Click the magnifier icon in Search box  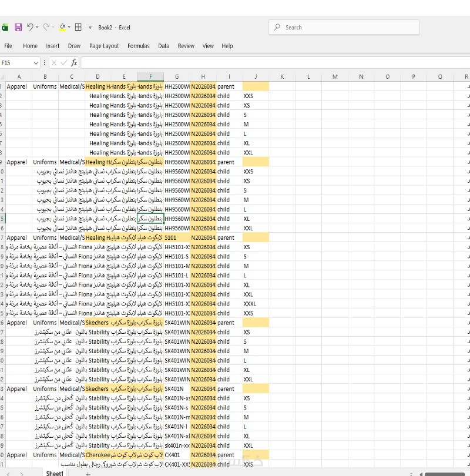pos(277,27)
